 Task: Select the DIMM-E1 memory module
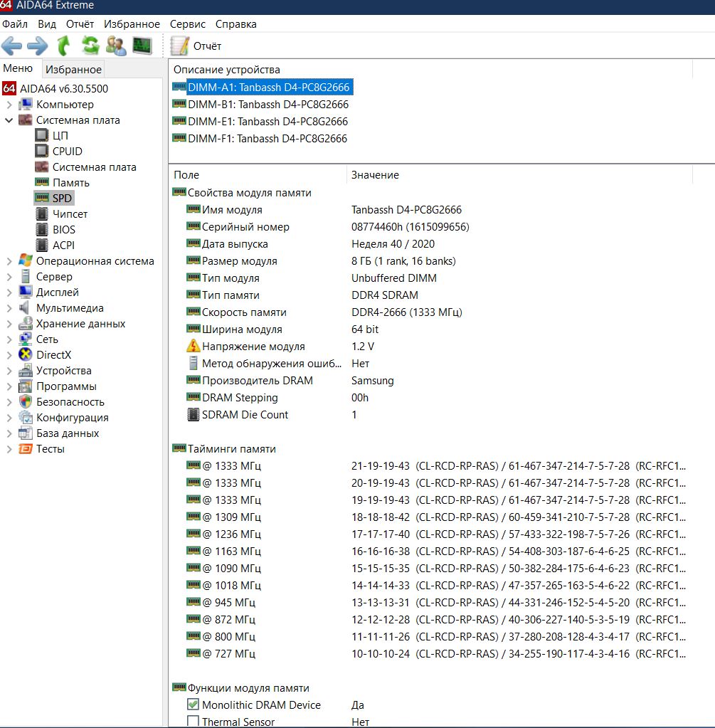(x=268, y=122)
